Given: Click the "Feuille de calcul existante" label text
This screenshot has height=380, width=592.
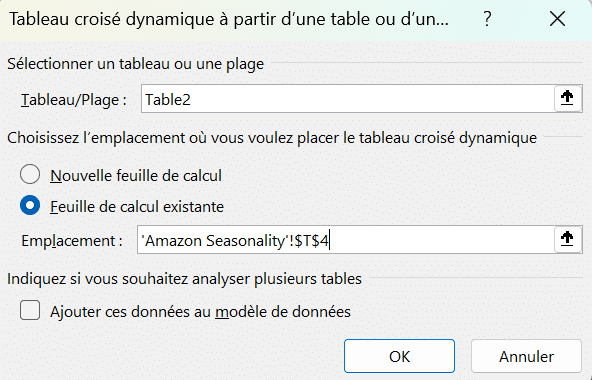Looking at the screenshot, I should [137, 207].
